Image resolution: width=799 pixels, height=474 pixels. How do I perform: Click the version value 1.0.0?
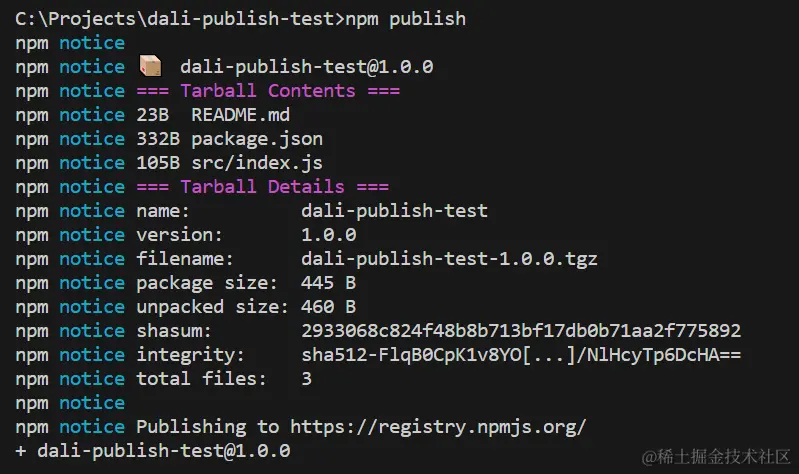click(328, 235)
